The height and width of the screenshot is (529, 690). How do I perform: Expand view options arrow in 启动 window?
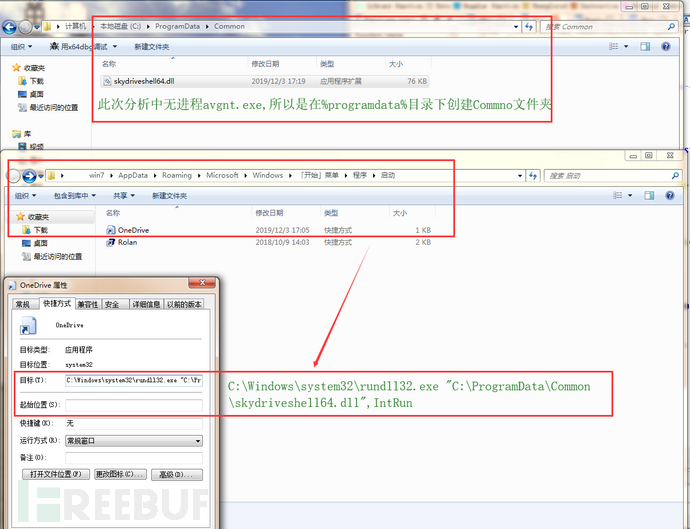coord(630,195)
